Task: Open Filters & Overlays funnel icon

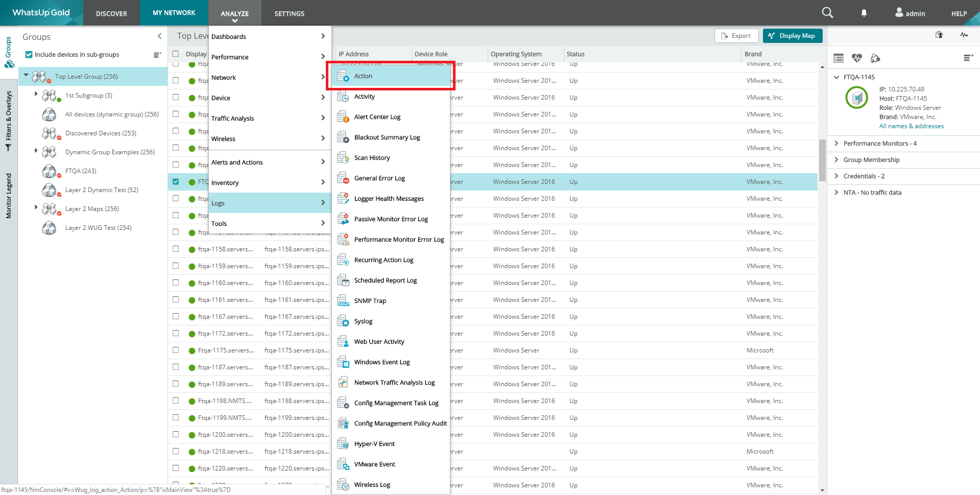Action: [9, 148]
